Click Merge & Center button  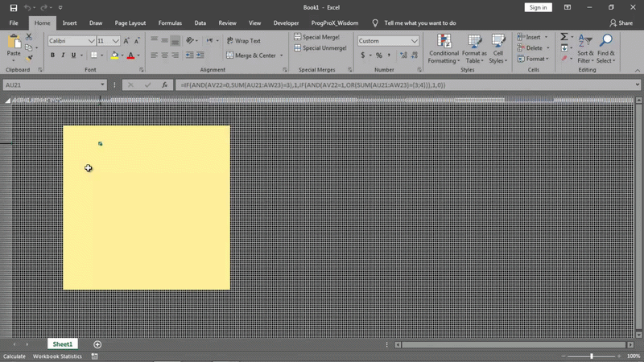click(x=251, y=56)
